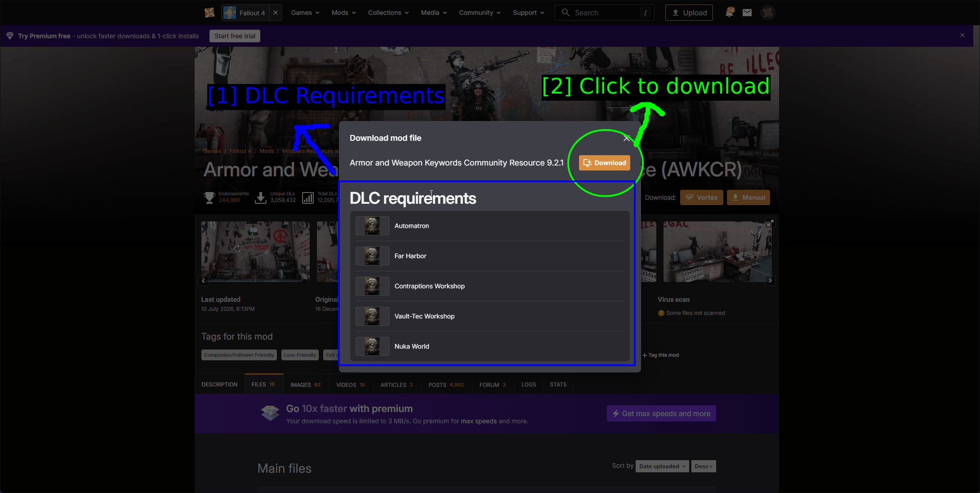This screenshot has height=493, width=980.
Task: Open the Logs tab
Action: tap(529, 385)
